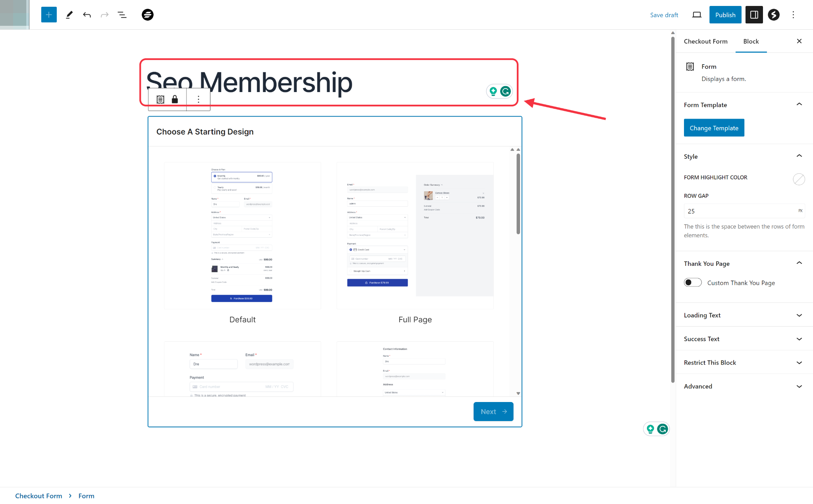Switch to Block settings tab
Screen dimensions: 813x504
click(751, 40)
